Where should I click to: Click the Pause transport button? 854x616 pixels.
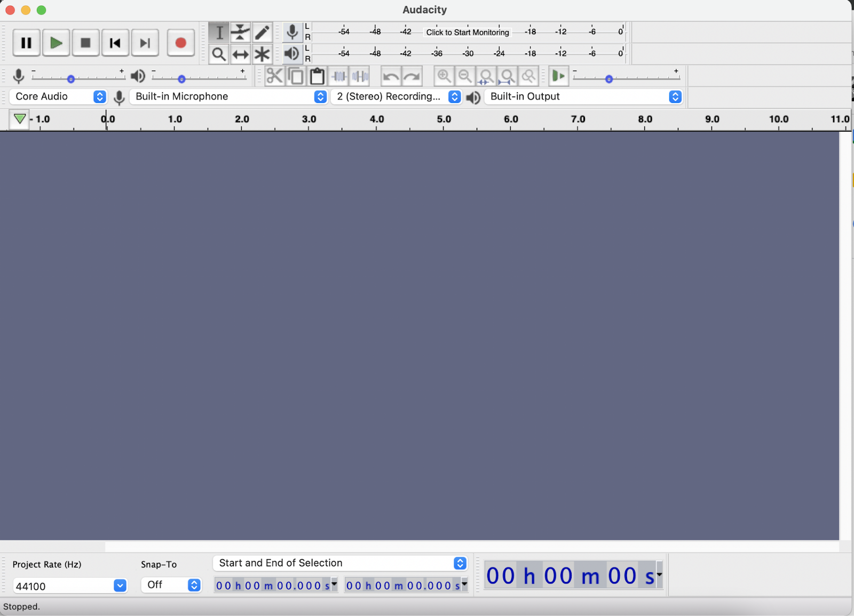tap(26, 43)
